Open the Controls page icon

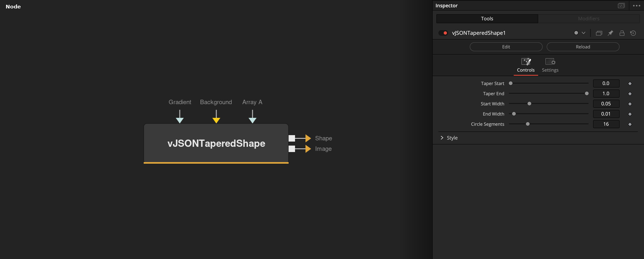(526, 62)
